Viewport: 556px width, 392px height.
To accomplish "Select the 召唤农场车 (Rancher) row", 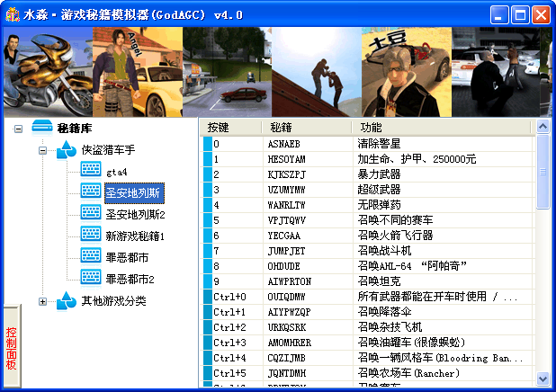I will pyautogui.click(x=367, y=373).
